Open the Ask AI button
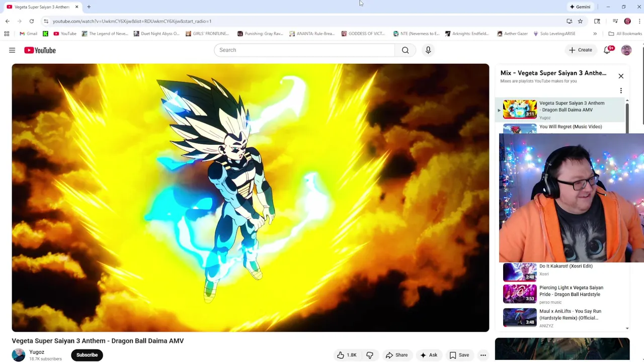The height and width of the screenshot is (362, 644). tap(429, 355)
